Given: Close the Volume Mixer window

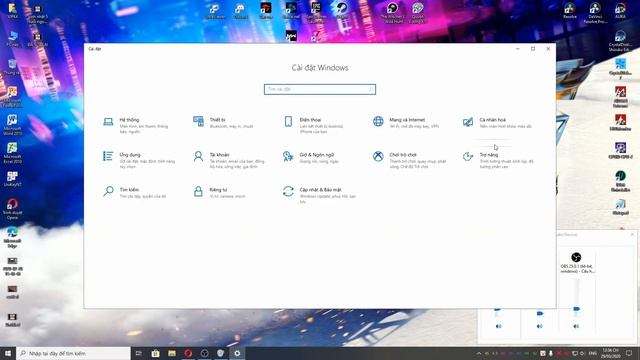Looking at the screenshot, I should (x=632, y=235).
